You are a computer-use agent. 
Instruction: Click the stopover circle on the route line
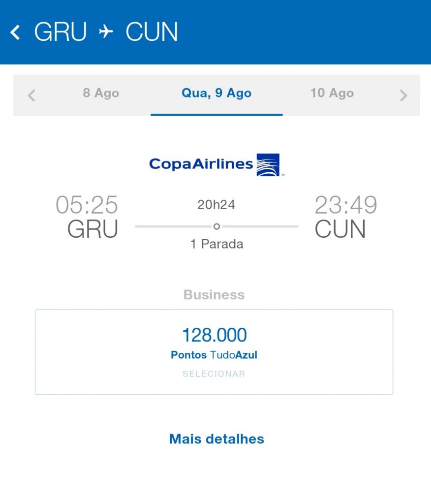[x=216, y=226]
